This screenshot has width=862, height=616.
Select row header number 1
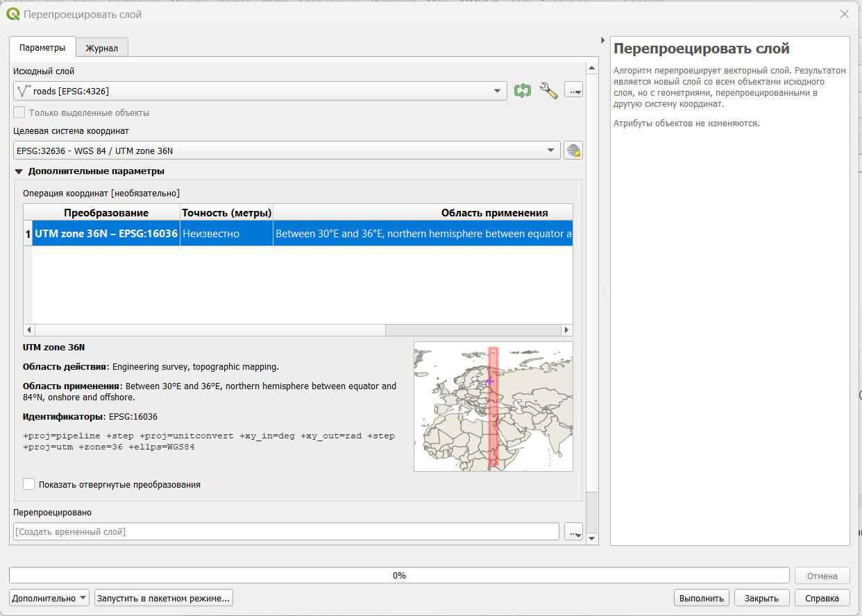coord(28,234)
